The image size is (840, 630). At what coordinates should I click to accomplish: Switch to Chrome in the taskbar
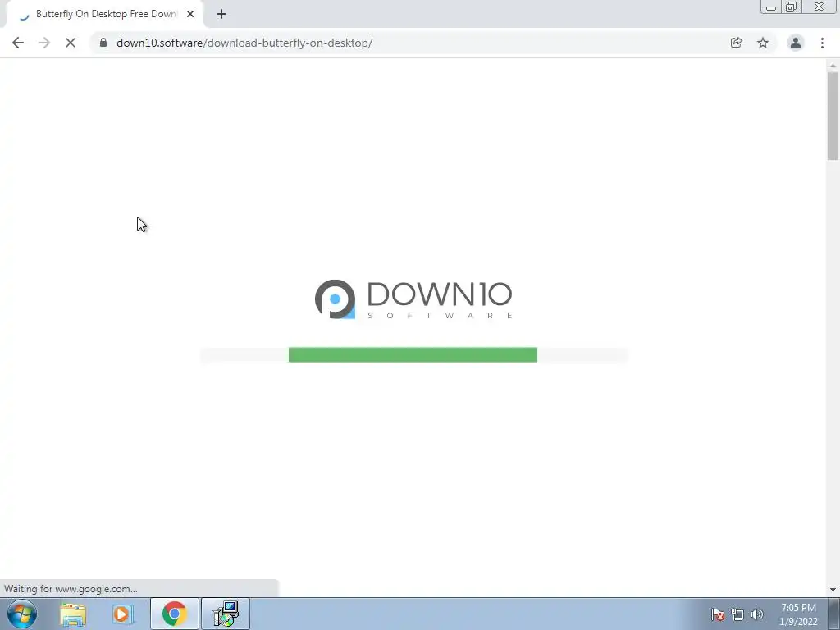174,614
